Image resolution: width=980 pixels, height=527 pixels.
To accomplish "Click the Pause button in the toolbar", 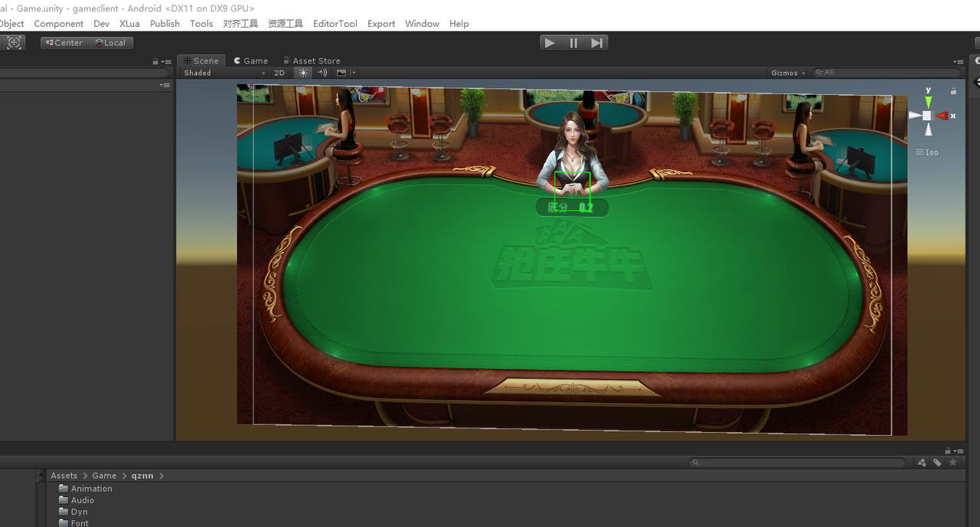I will coord(573,43).
